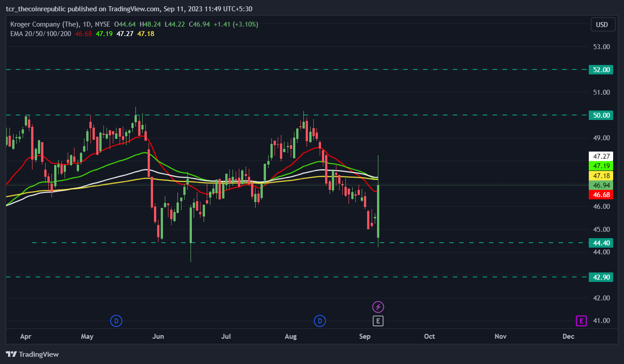Click the white 47.27 EMA price tag
624x364 pixels.
[601, 157]
